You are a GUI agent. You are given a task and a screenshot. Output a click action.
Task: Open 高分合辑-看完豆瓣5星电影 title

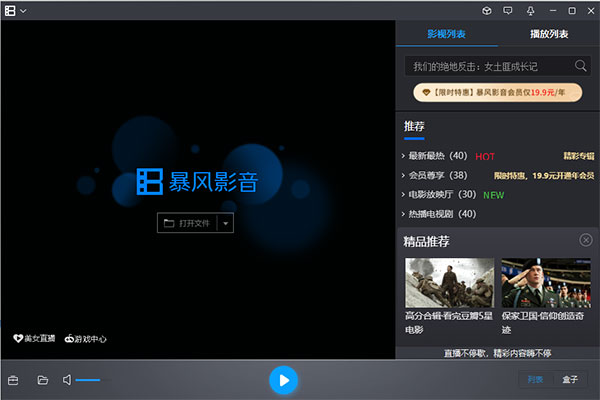pyautogui.click(x=449, y=322)
